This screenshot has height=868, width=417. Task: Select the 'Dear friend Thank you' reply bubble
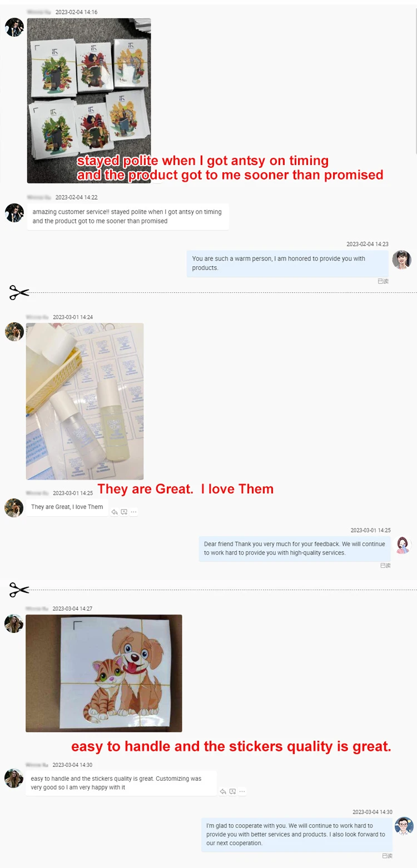[x=295, y=548]
